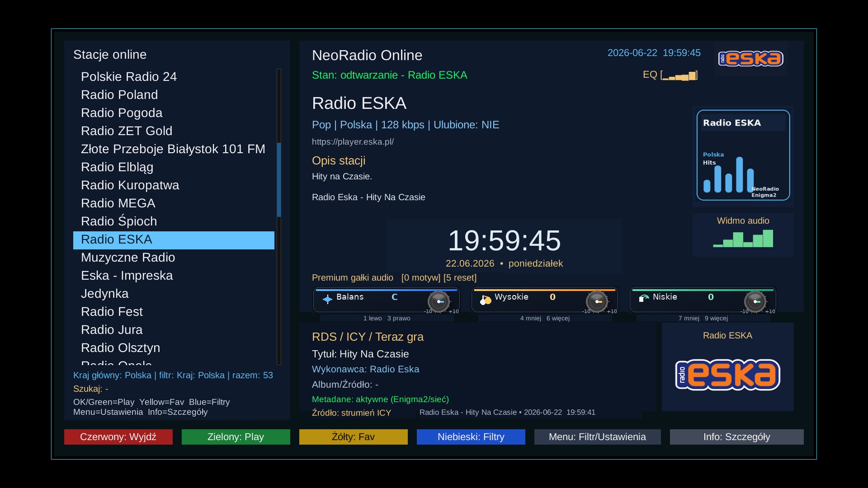Image resolution: width=868 pixels, height=488 pixels.
Task: Click Premium gałki audio label
Action: [353, 278]
